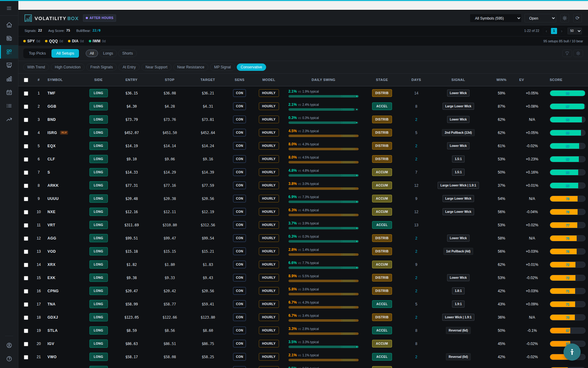Click the Large Lower Wick signal for GGB
588x368 pixels.
pos(458,106)
